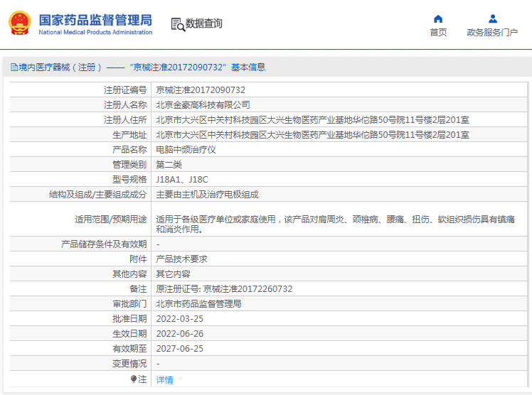
Task: Open the 详情 link
Action: pyautogui.click(x=164, y=380)
